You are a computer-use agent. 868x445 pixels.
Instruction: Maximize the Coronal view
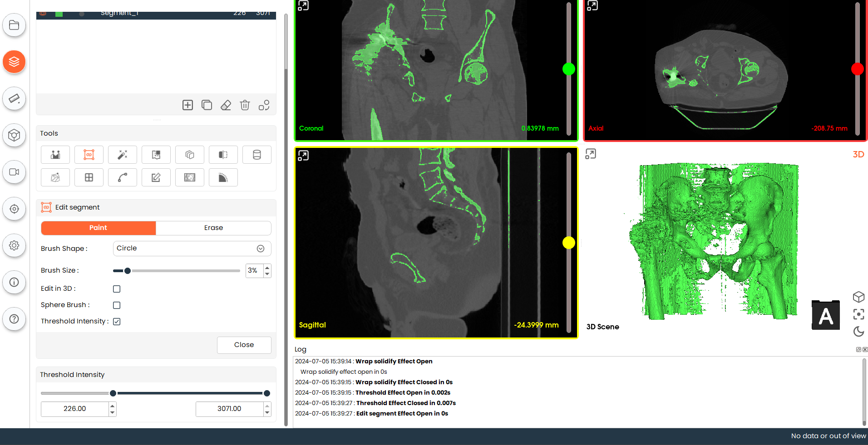click(x=303, y=5)
